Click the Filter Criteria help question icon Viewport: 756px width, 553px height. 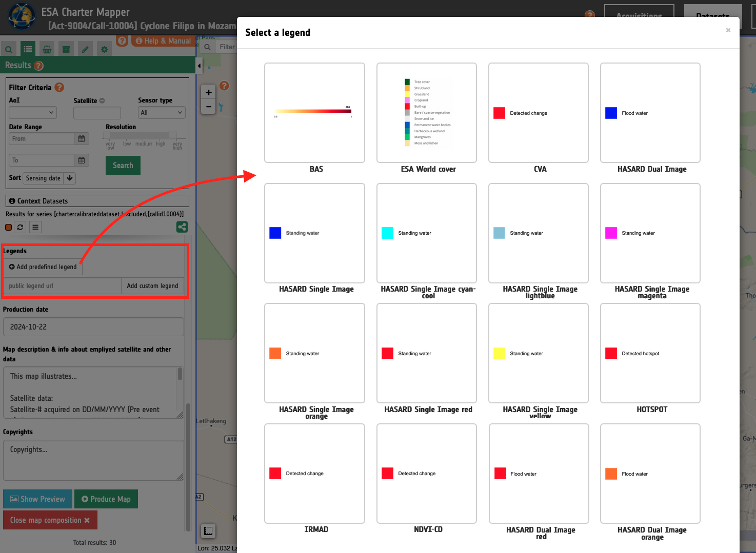pyautogui.click(x=59, y=87)
